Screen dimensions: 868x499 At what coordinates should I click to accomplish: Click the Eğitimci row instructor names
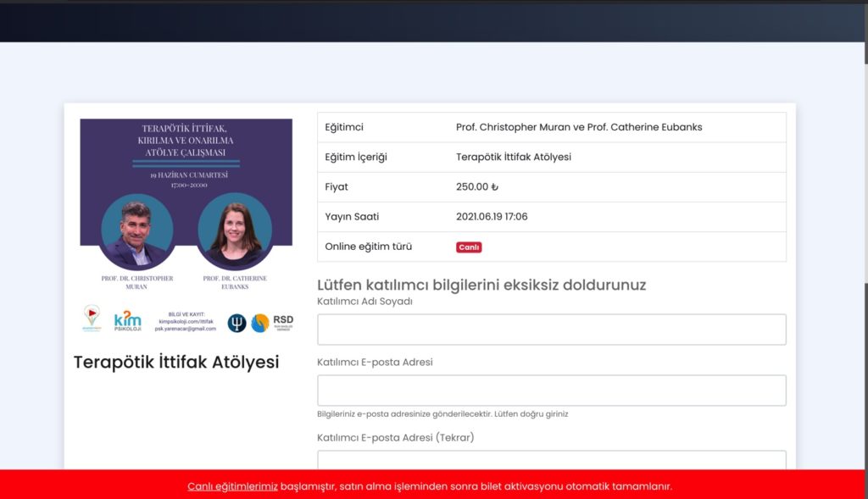point(579,127)
